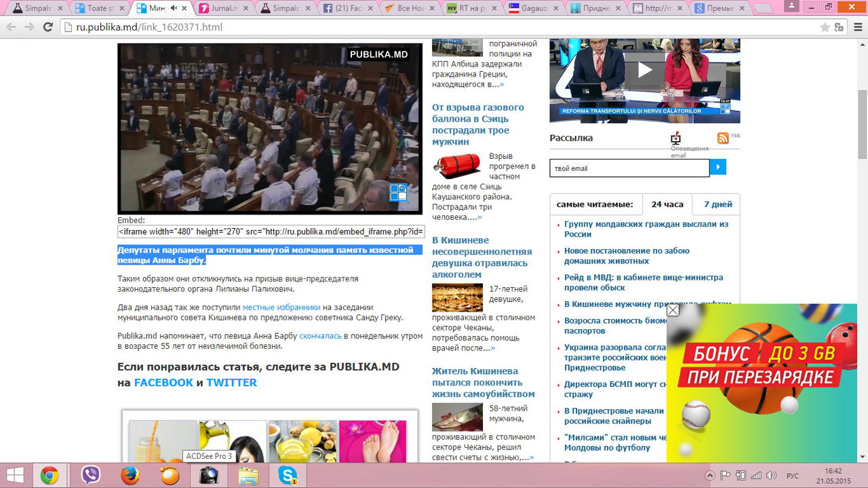Show hidden tray icons arrow
The width and height of the screenshot is (868, 488).
pyautogui.click(x=710, y=476)
